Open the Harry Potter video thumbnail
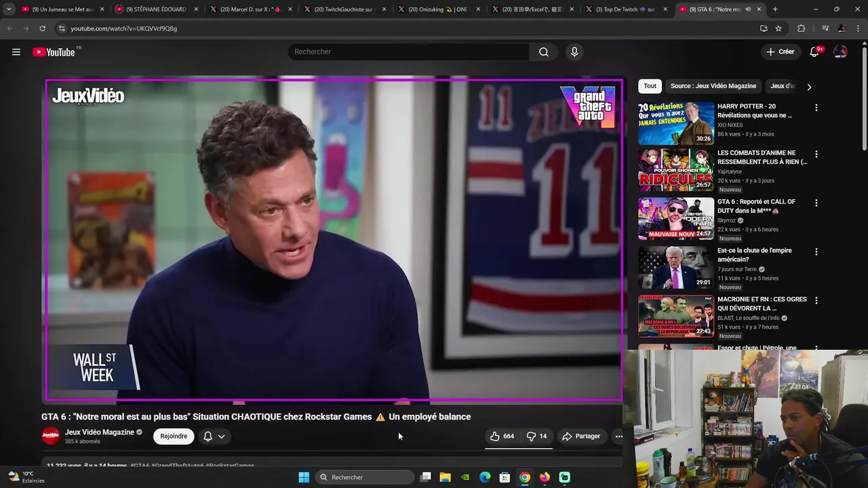Screen dimensions: 868x488 [x=676, y=123]
